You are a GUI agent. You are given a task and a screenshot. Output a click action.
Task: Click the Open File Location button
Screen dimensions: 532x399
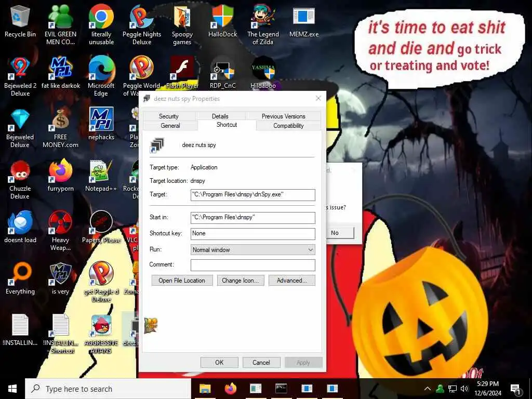[182, 281]
